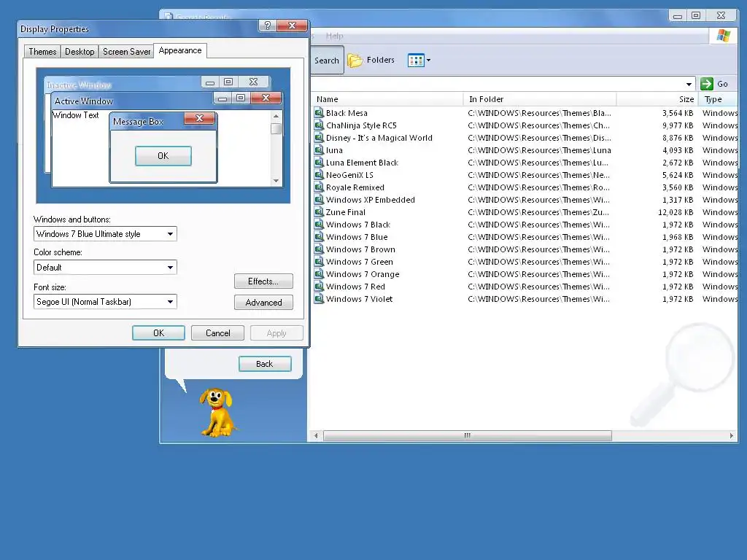This screenshot has height=560, width=747.
Task: Click the horizontal scrollbar thumb in results
Action: tap(468, 435)
